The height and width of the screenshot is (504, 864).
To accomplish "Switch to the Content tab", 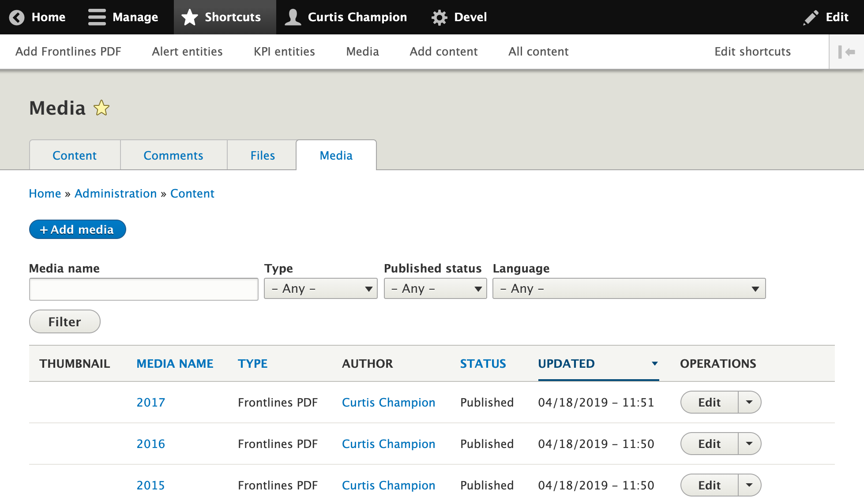I will 75,155.
